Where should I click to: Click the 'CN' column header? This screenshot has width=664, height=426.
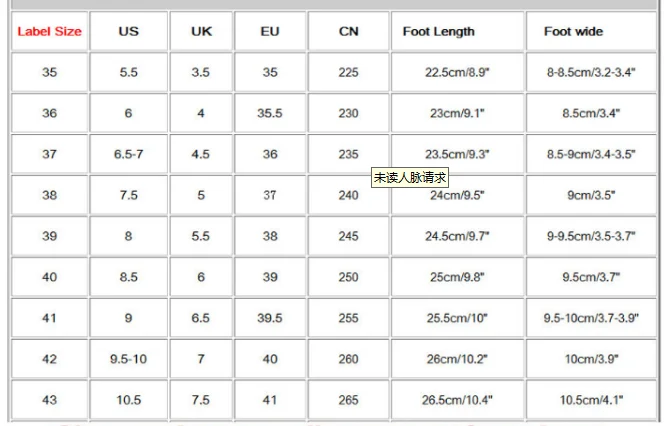point(348,31)
